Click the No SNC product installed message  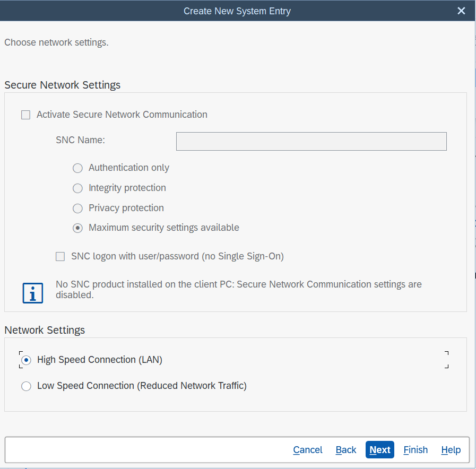238,290
